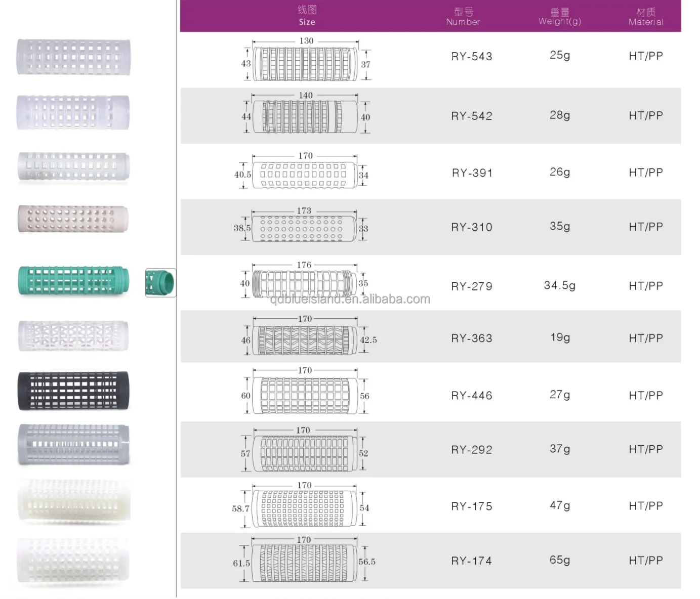700x599 pixels.
Task: Select the black dye tube product photo
Action: [73, 390]
